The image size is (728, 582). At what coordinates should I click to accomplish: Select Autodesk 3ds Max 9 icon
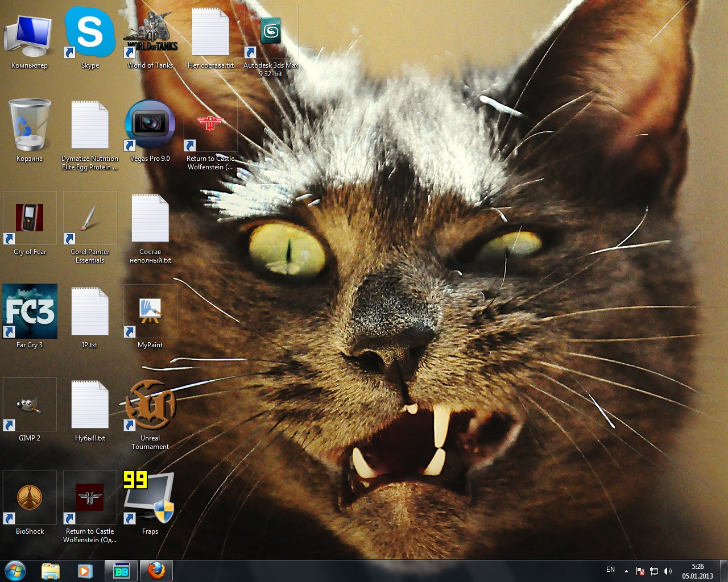pos(271,33)
